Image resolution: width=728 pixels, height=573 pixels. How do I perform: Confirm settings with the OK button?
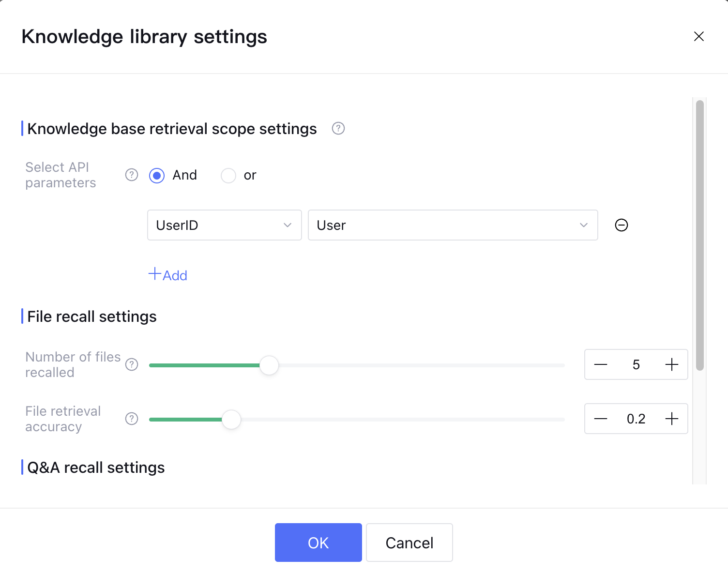click(x=318, y=543)
